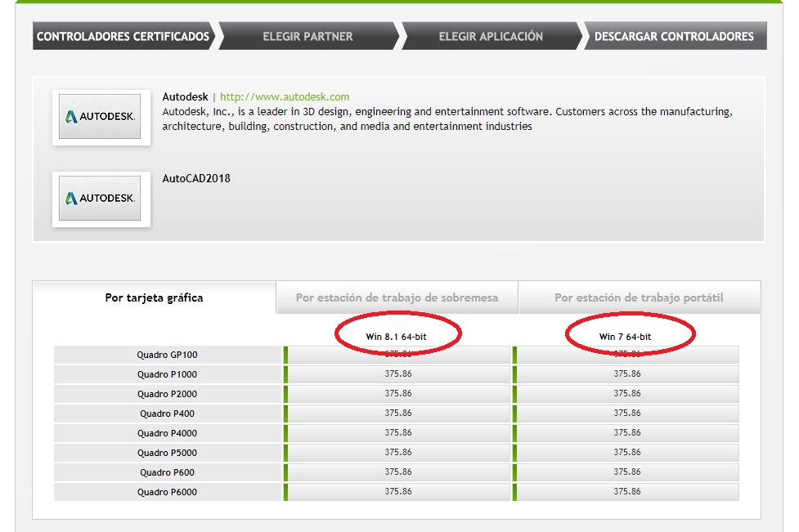Select the Quadro GP100 row label
The height and width of the screenshot is (532, 799).
pyautogui.click(x=167, y=355)
